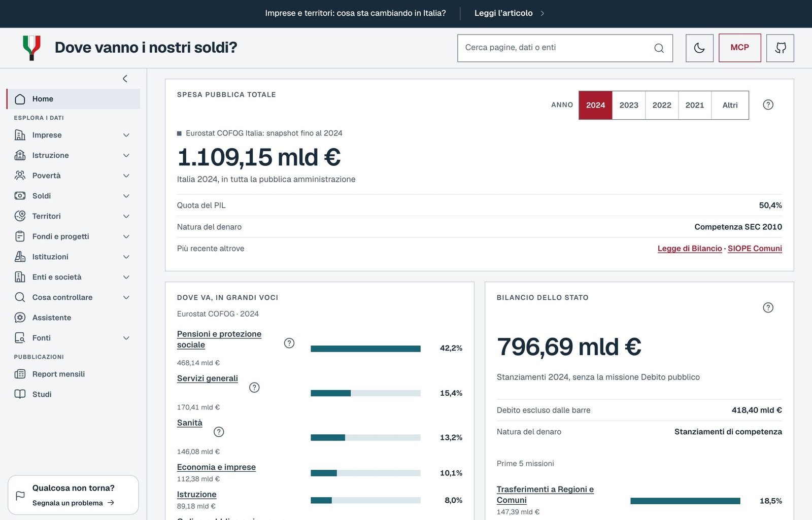Open the Legge di Bilancio link
The image size is (812, 520).
pyautogui.click(x=690, y=249)
